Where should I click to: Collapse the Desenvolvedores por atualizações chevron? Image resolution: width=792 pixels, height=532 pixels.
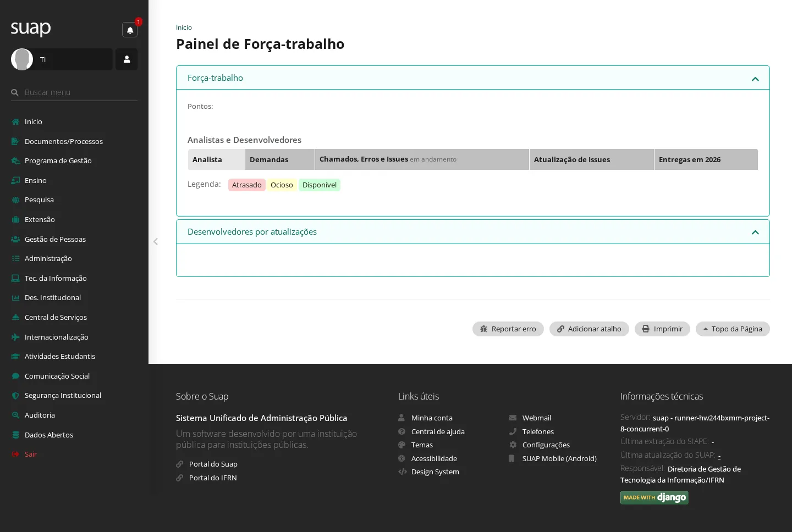[755, 232]
